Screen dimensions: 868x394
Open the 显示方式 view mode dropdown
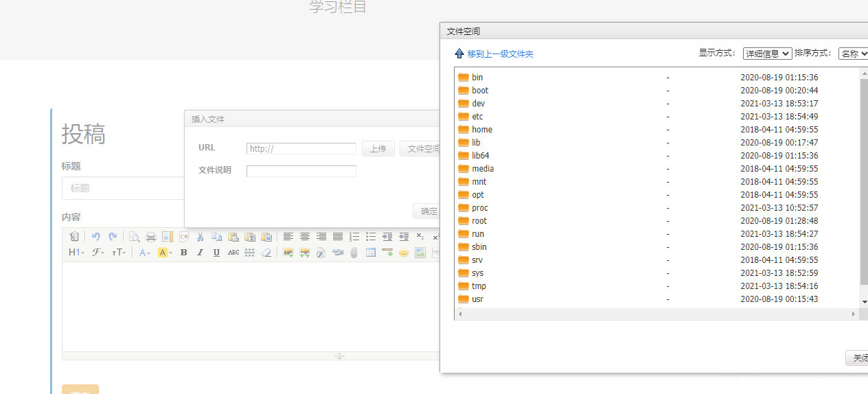[767, 54]
